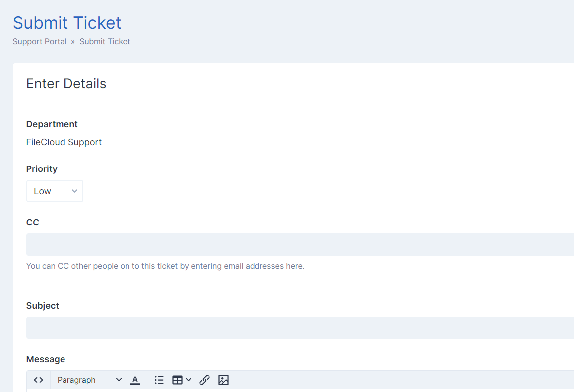Click the insert table icon
The image size is (574, 392).
click(177, 380)
